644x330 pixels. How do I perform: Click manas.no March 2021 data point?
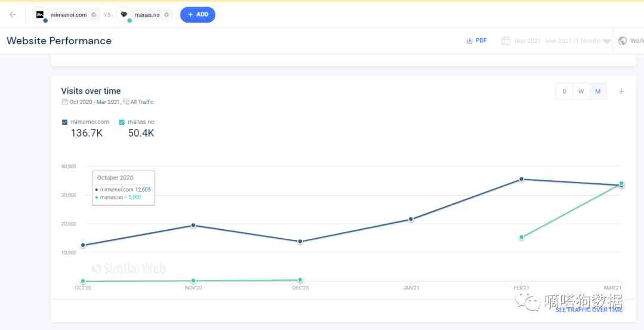pos(621,183)
